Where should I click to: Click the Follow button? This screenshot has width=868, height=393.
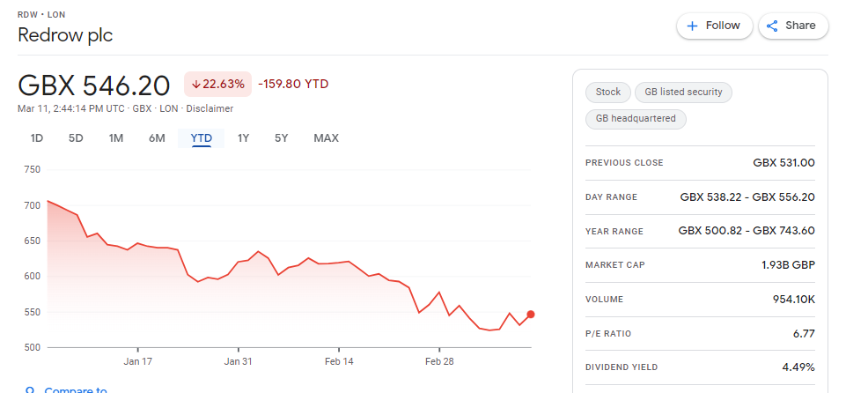pos(714,26)
